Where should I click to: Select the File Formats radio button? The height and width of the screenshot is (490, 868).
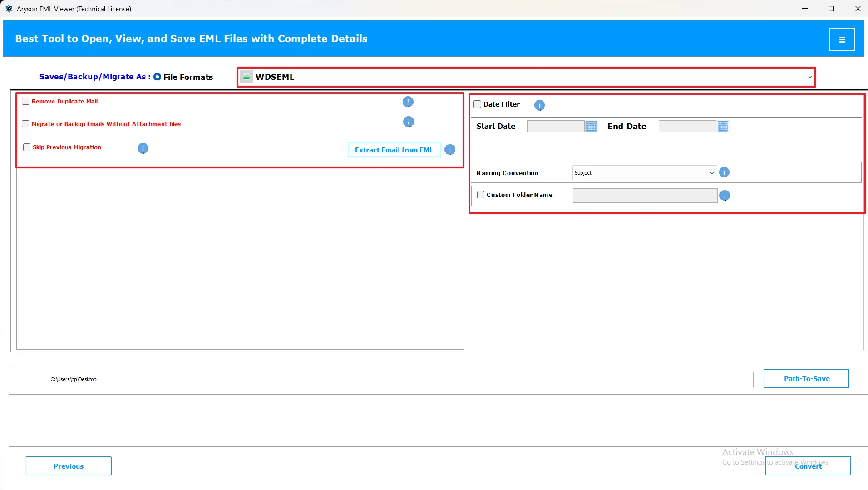(157, 77)
